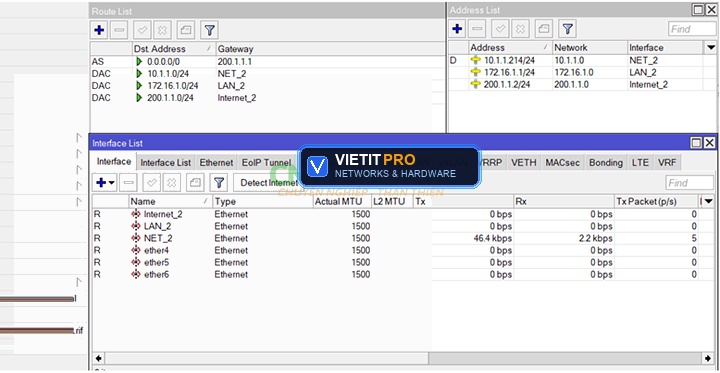720x373 pixels.
Task: Click the Actual MTU column header
Action: [x=342, y=201]
